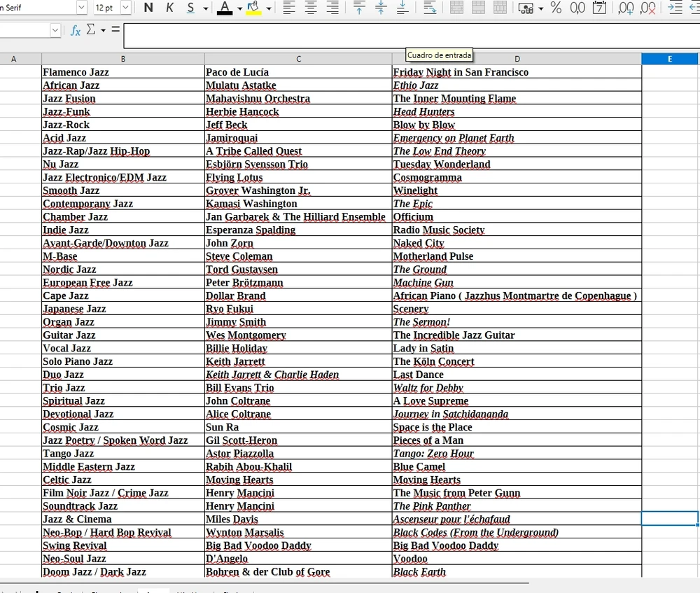Click the formula input line

tap(412, 36)
